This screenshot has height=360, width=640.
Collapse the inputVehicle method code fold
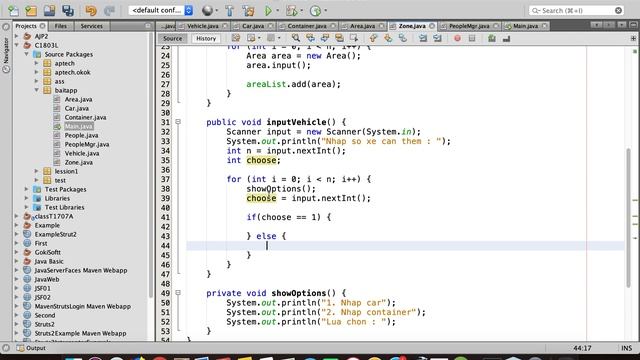coord(178,122)
